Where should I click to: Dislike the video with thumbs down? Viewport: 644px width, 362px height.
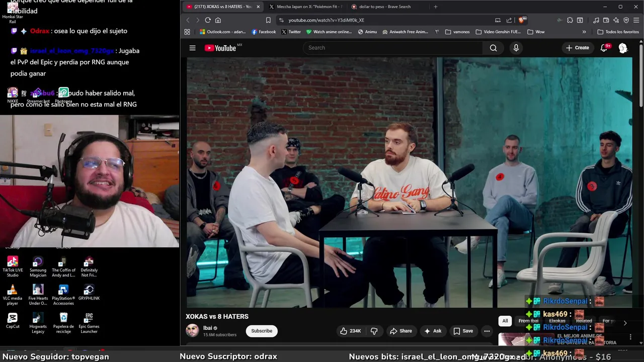click(x=374, y=331)
